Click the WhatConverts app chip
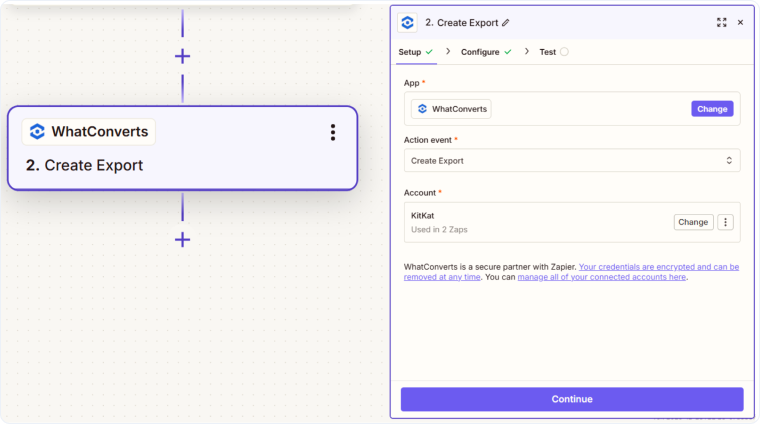This screenshot has width=760, height=424. point(451,109)
